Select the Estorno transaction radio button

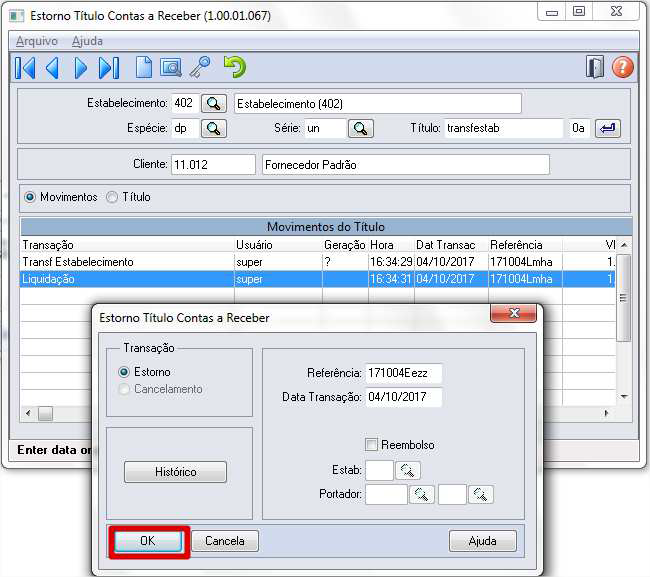[124, 372]
